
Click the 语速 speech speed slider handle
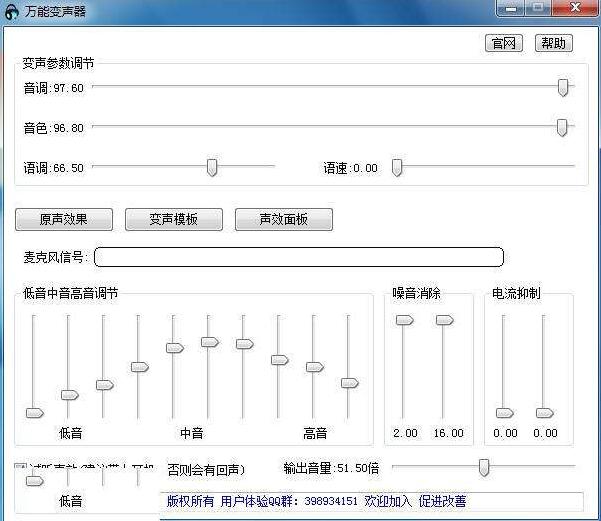point(397,168)
